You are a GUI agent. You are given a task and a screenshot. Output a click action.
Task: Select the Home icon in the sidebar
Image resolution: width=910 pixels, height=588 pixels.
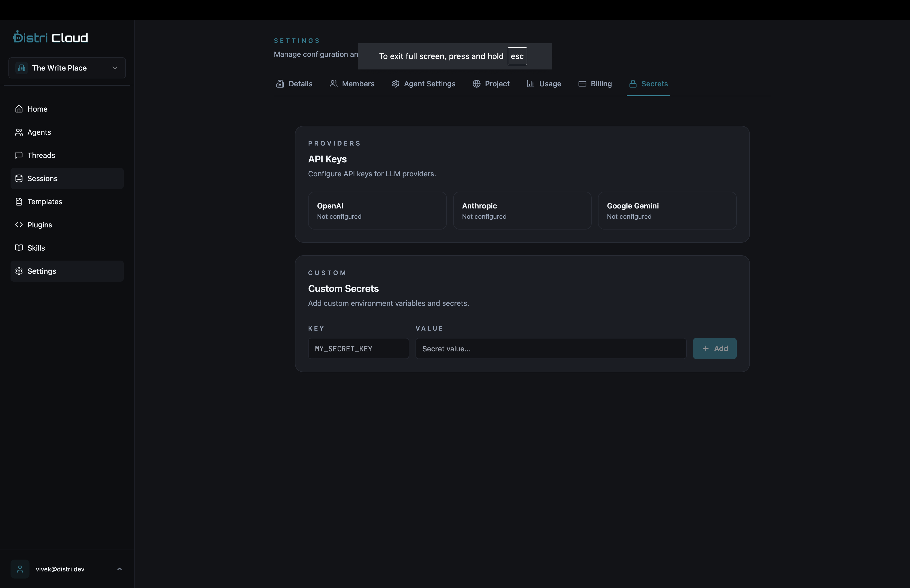[19, 109]
